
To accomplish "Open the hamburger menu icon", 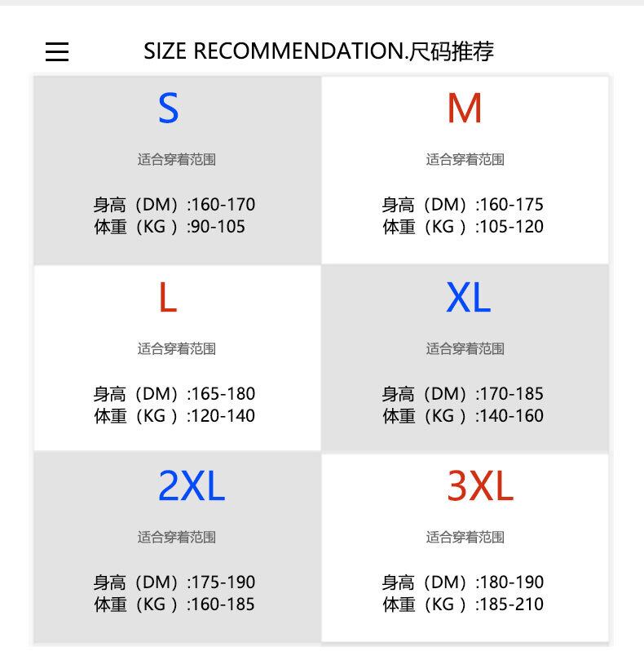I will (x=57, y=52).
